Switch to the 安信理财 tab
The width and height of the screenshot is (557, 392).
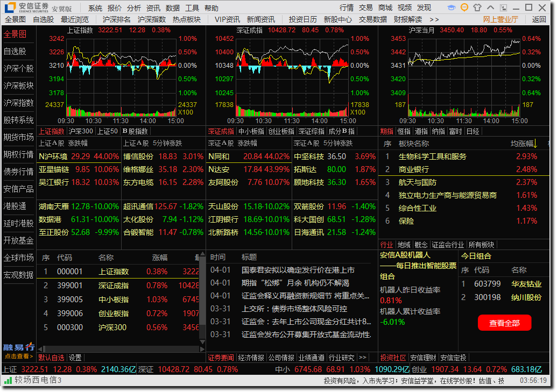[424, 358]
